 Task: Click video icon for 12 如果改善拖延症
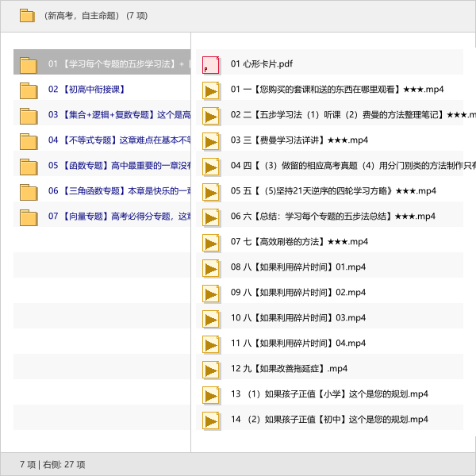click(x=211, y=369)
